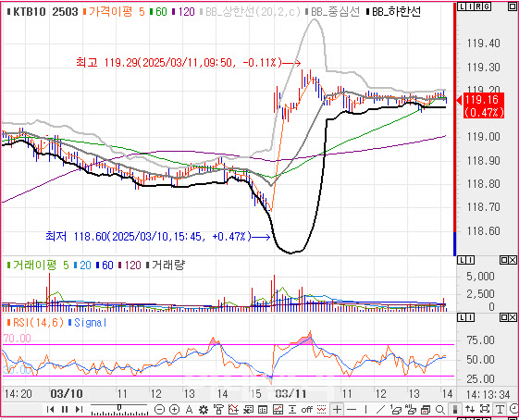Close the RSI indicator panel
The width and height of the screenshot is (519, 420).
pos(512,317)
